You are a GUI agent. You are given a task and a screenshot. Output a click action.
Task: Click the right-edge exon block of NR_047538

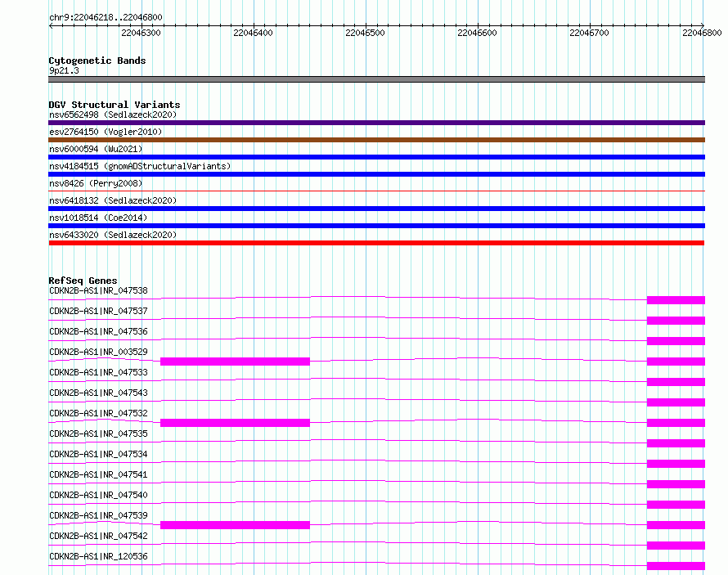676,300
